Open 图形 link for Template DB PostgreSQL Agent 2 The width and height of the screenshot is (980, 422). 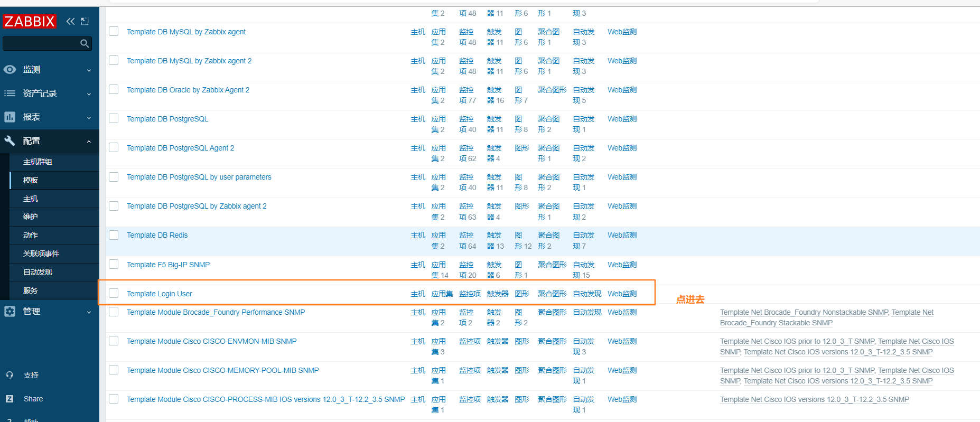point(522,148)
